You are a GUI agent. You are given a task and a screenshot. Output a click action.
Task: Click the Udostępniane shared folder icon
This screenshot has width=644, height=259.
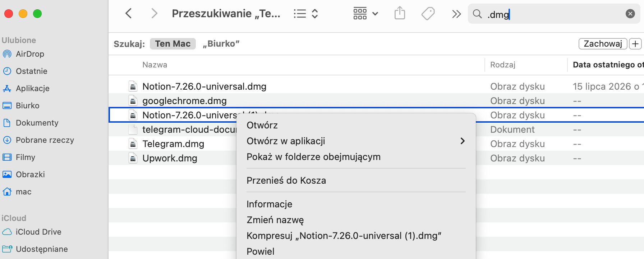point(7,249)
